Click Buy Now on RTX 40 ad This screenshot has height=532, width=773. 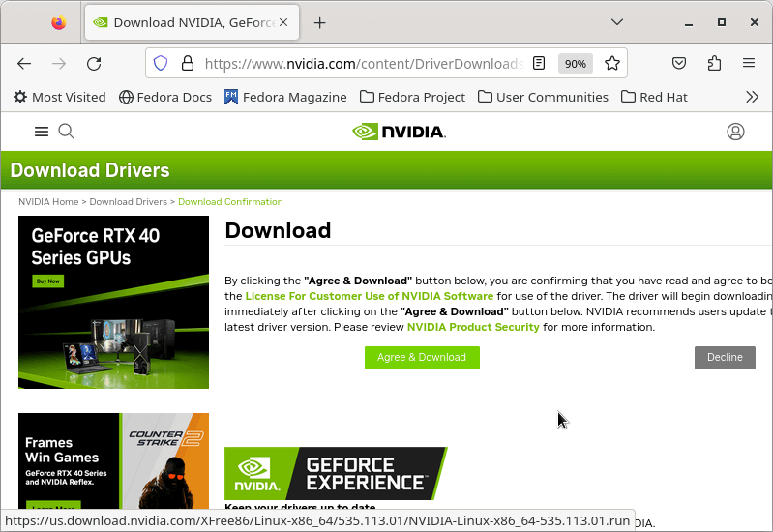pos(47,281)
